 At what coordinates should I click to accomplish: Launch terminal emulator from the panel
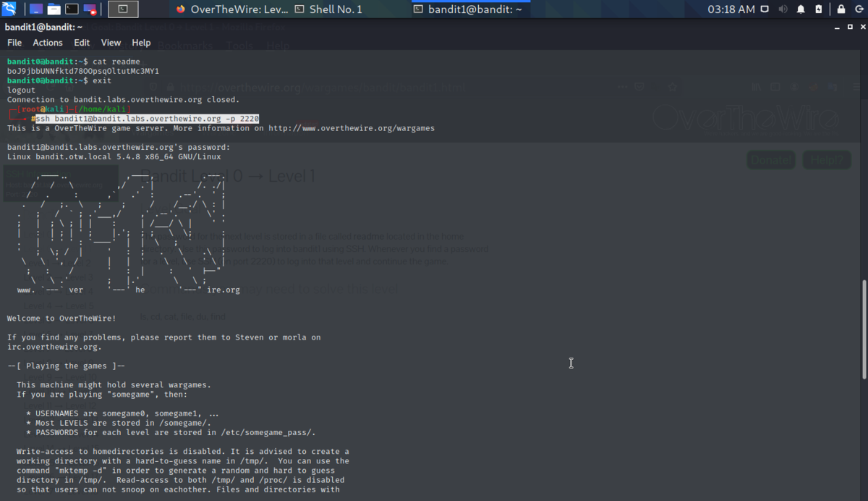tap(72, 9)
